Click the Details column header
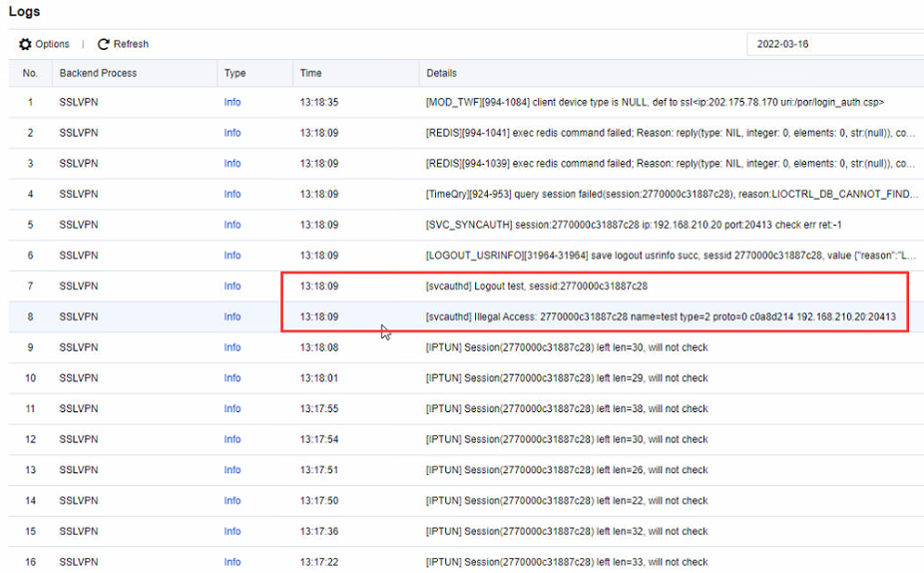924x573 pixels. (x=441, y=73)
